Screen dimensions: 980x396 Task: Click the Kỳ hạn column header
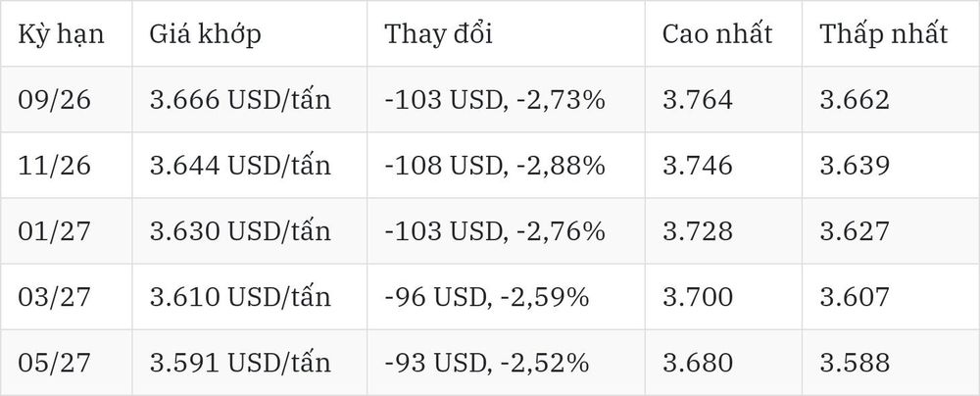pyautogui.click(x=61, y=33)
